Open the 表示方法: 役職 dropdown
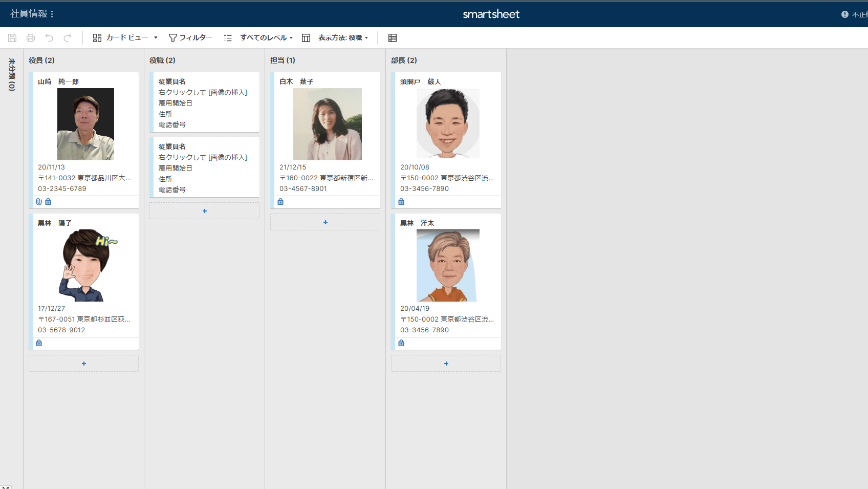This screenshot has height=489, width=868. click(x=342, y=37)
